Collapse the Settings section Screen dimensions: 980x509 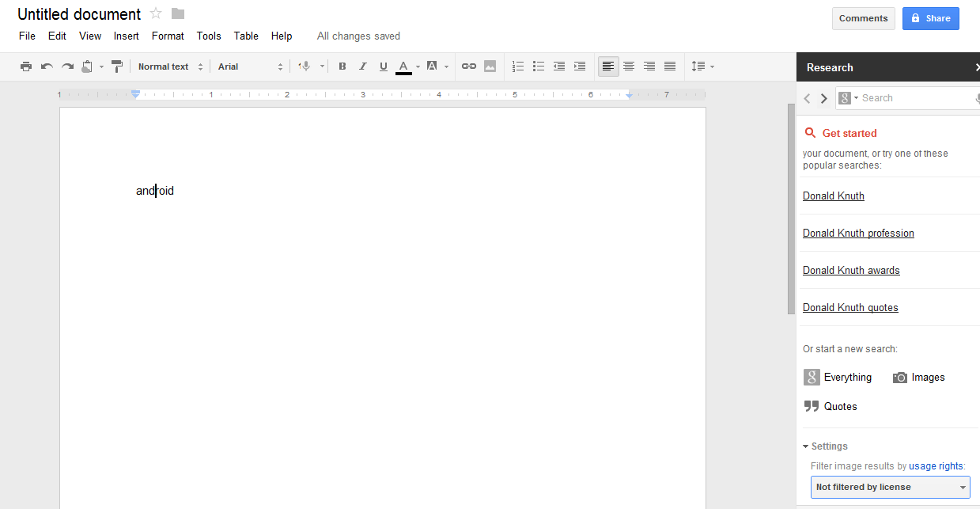[825, 446]
